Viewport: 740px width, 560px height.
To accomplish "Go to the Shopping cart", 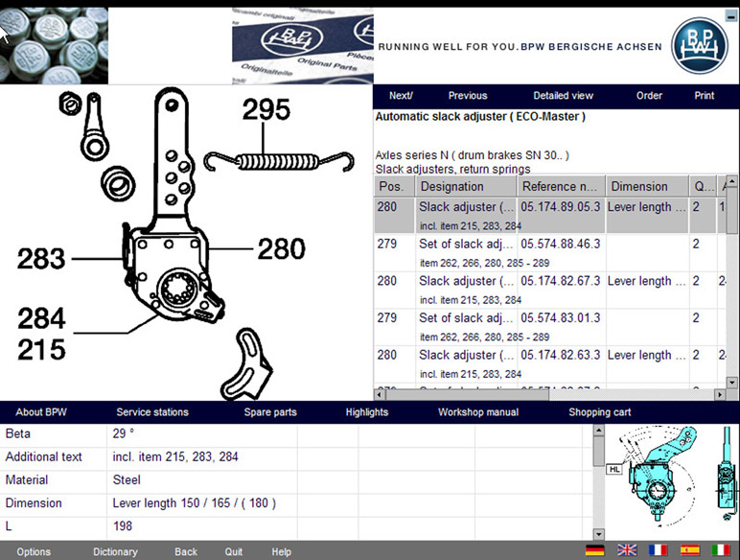I will pos(599,412).
